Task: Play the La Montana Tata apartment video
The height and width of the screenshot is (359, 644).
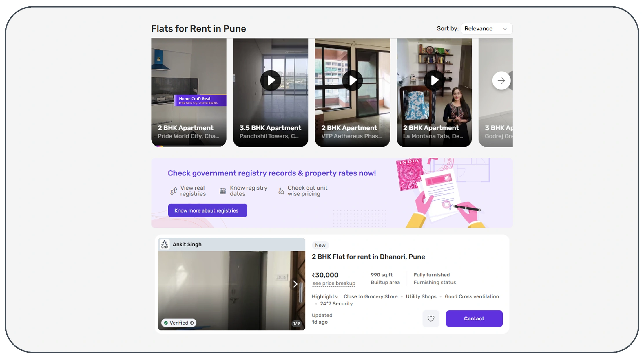Action: pyautogui.click(x=434, y=80)
